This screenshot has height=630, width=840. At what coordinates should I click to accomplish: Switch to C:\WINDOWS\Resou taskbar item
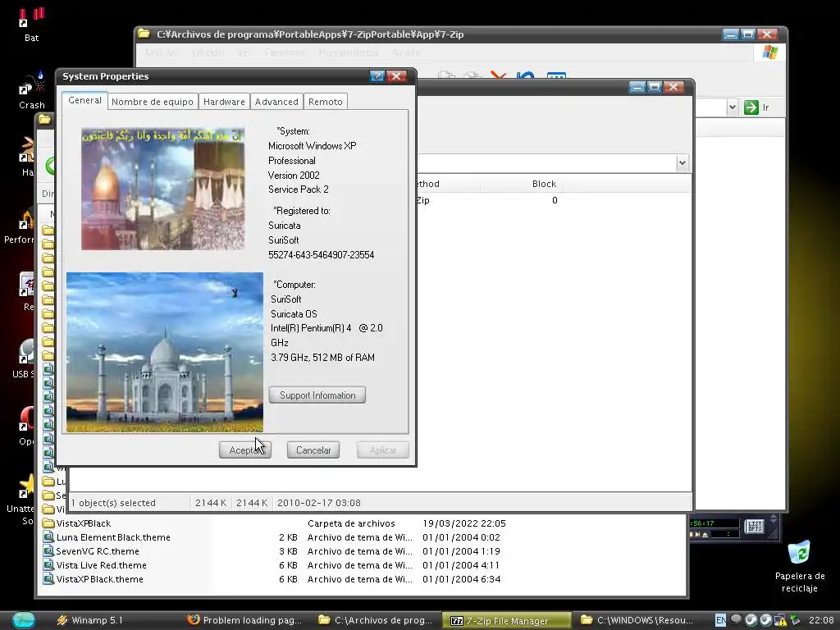click(637, 620)
